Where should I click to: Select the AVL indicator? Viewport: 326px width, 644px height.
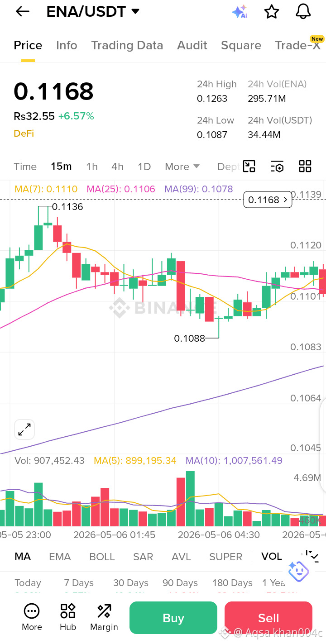click(x=181, y=557)
